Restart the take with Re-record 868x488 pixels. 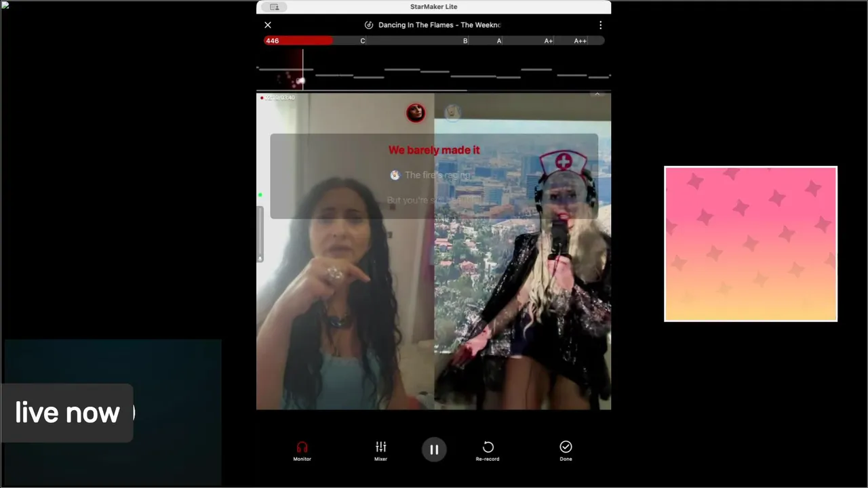coord(488,451)
